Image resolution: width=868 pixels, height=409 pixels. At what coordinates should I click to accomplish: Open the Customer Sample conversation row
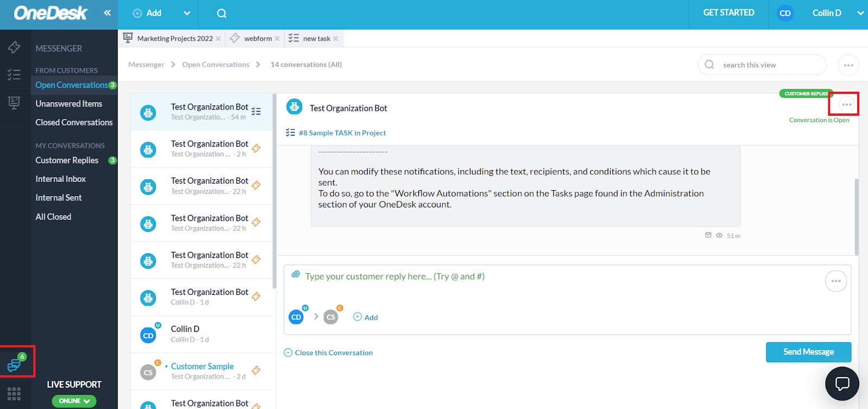[x=202, y=372]
